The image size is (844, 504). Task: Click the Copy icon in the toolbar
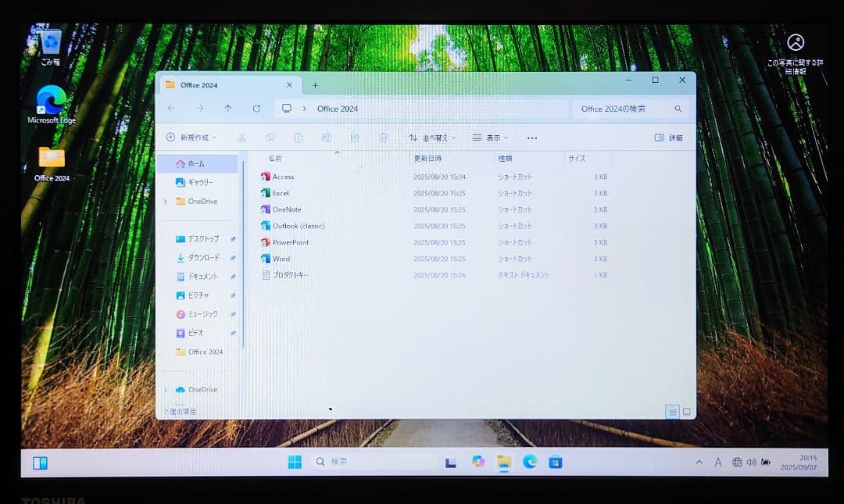tap(269, 138)
